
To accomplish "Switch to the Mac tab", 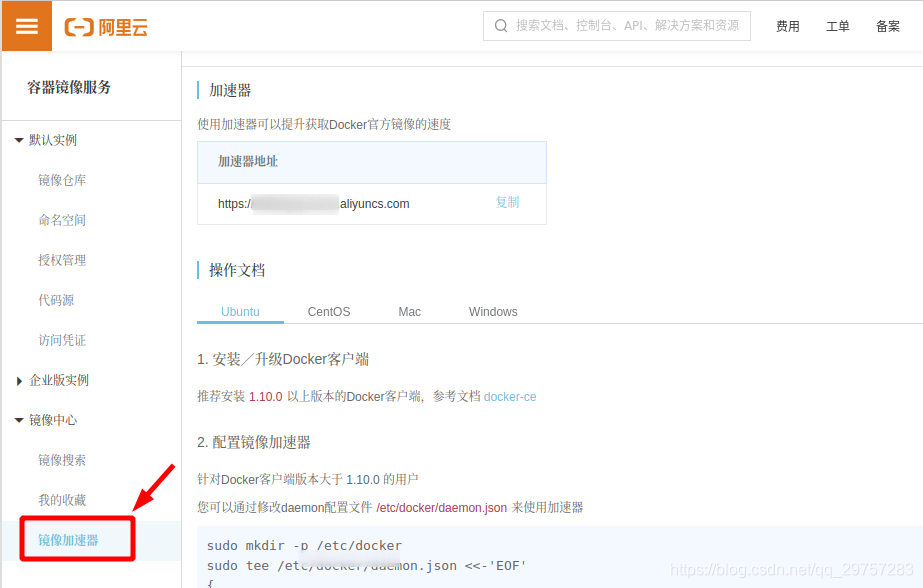I will pos(410,311).
